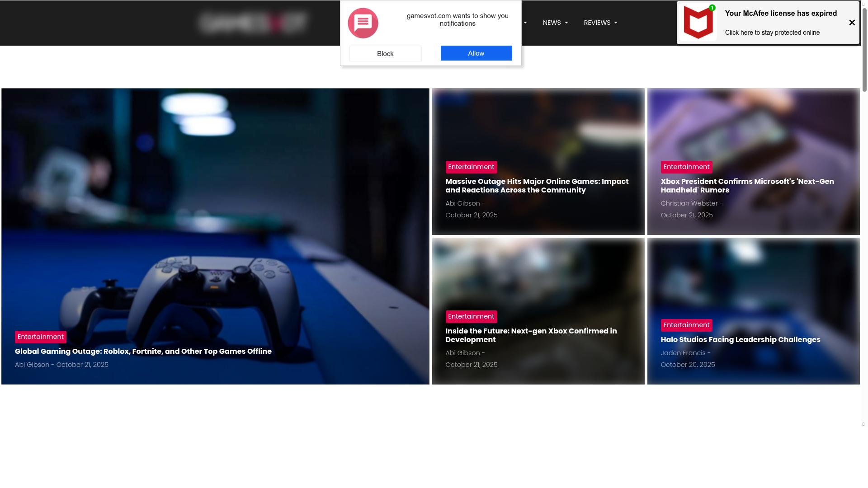Click the blurred site logo in header
The width and height of the screenshot is (868, 488).
[253, 23]
